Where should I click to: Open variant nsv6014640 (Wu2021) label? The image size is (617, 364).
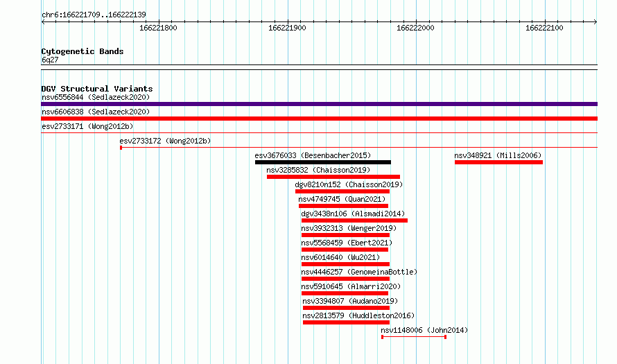(340, 257)
